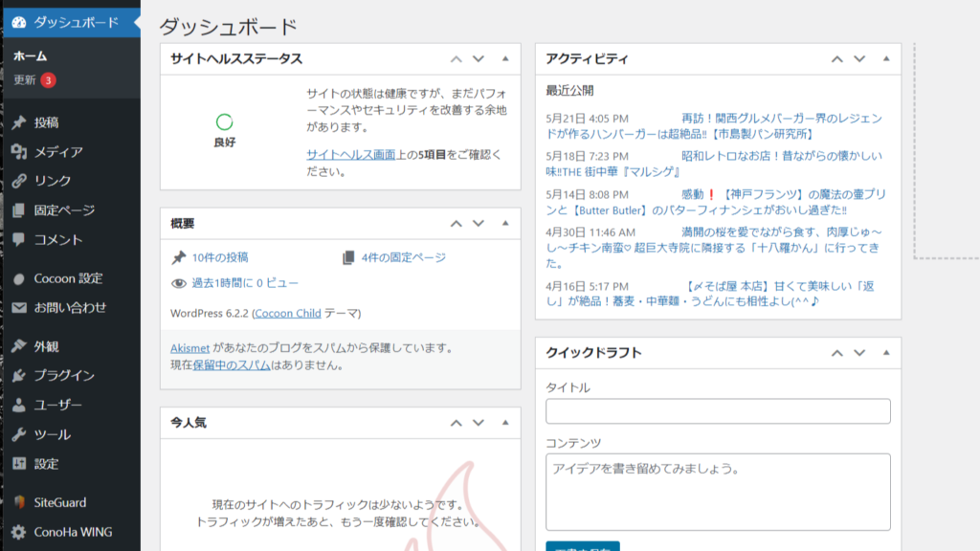Move アクティビティ panel down

pos(859,59)
